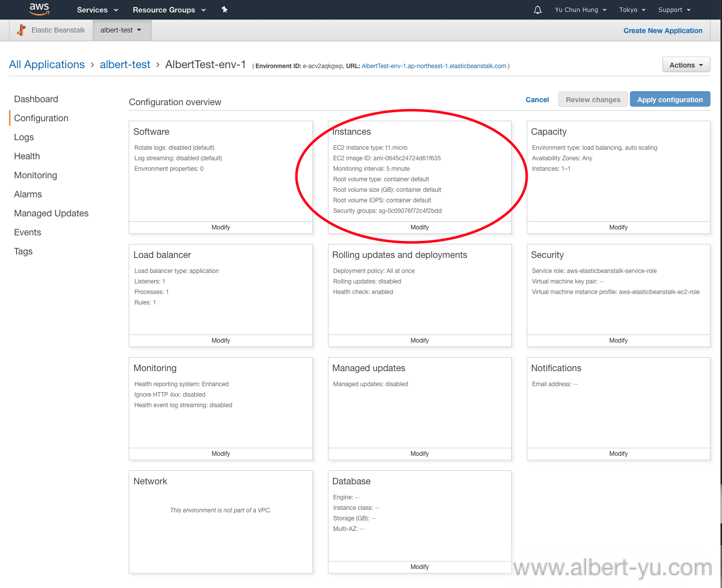The width and height of the screenshot is (722, 588).
Task: Open the Yu Chun Hung account menu
Action: tap(580, 10)
